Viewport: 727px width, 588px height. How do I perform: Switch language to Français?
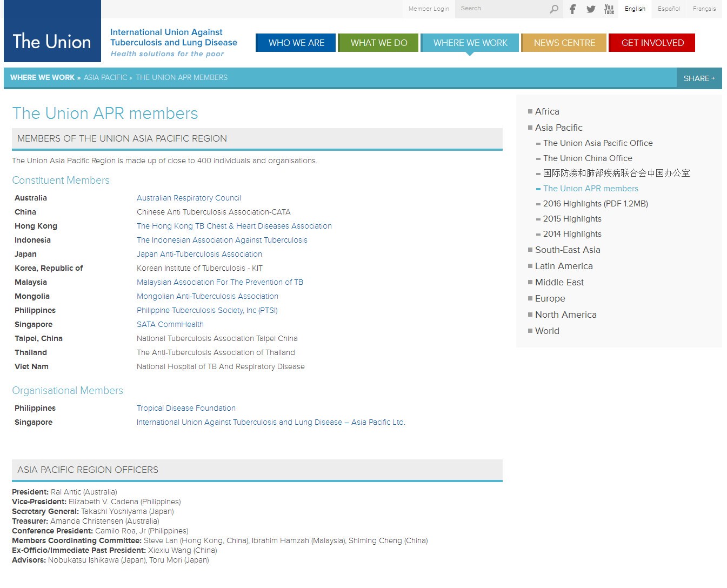[704, 9]
